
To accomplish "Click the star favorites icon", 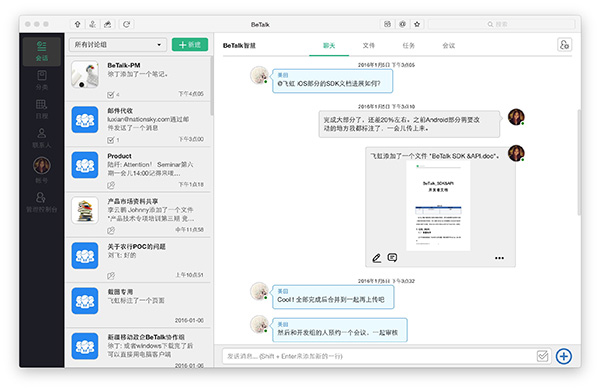I will (x=417, y=24).
